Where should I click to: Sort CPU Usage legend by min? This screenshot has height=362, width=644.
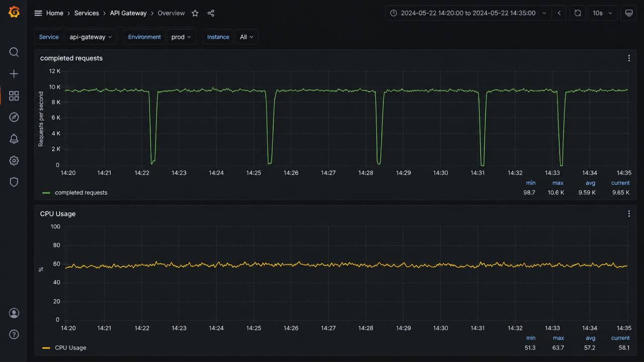(531, 338)
